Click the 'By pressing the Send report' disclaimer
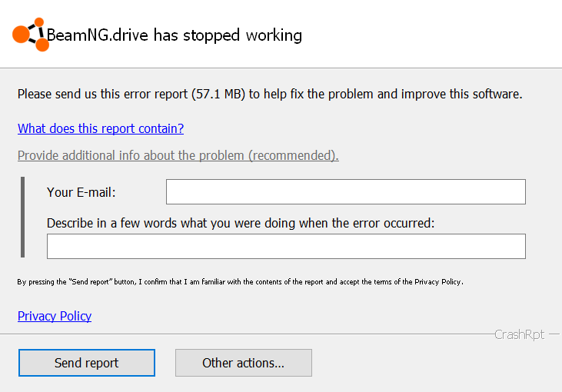562x392 pixels. [240, 282]
